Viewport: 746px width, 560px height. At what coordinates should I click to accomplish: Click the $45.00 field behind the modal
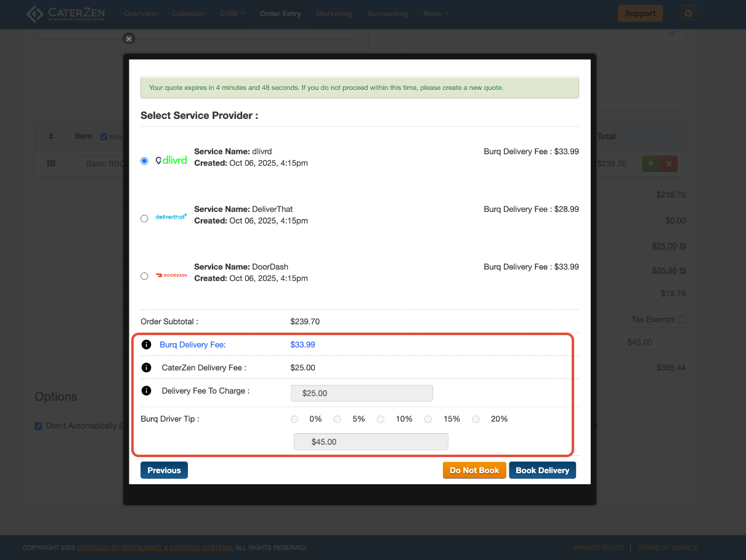(x=653, y=342)
